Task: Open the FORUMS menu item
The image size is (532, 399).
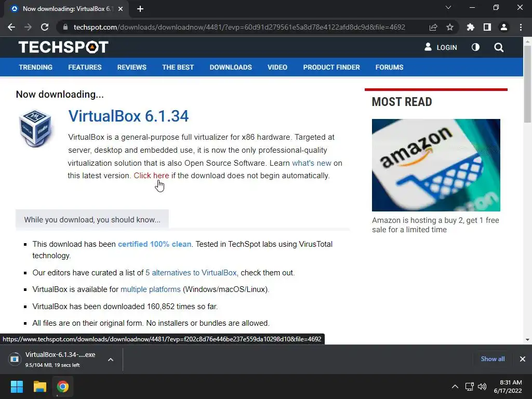Action: coord(389,67)
